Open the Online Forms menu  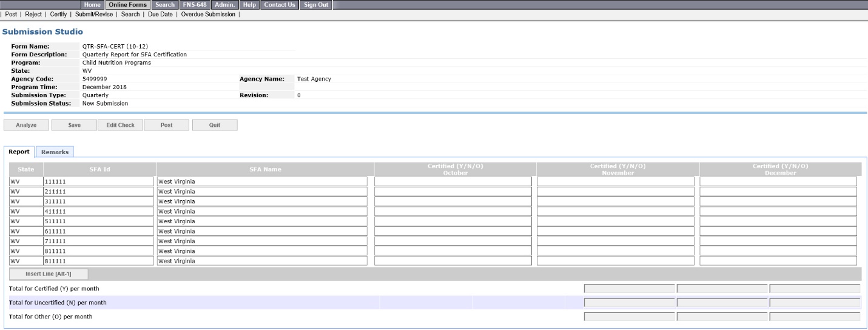click(x=127, y=5)
